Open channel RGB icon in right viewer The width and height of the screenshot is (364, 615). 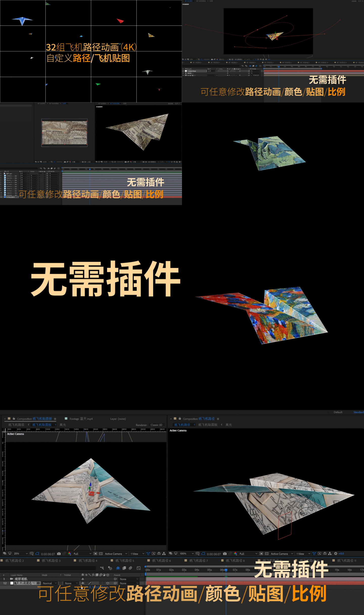click(235, 553)
